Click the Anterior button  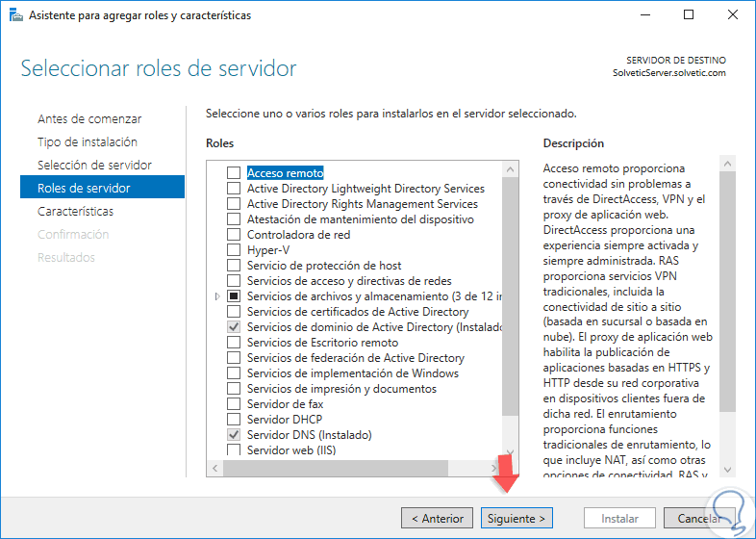click(437, 518)
